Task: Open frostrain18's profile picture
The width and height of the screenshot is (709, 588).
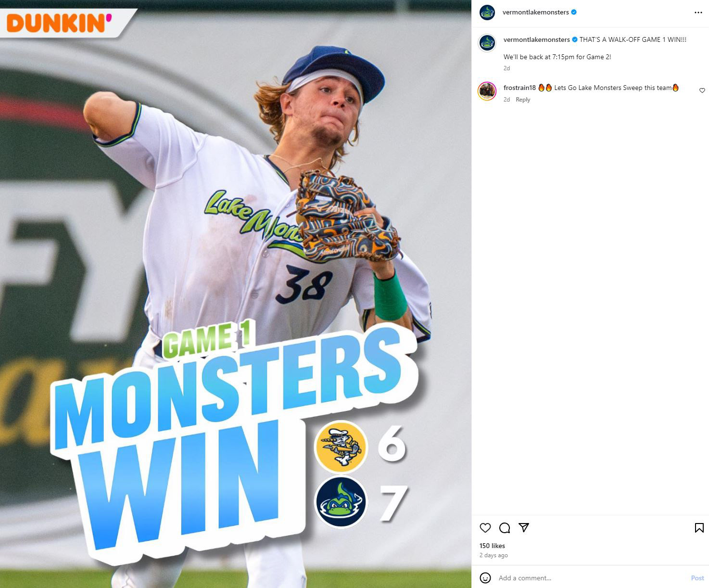Action: tap(487, 91)
